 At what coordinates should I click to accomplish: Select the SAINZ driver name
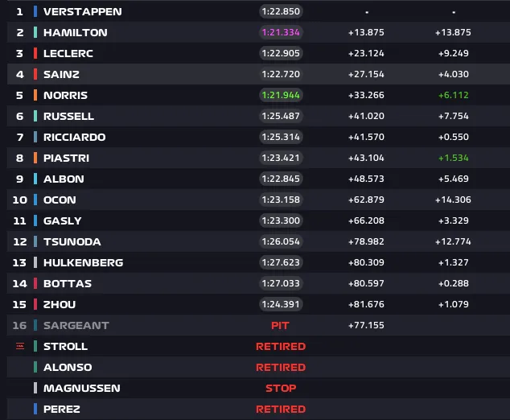61,74
